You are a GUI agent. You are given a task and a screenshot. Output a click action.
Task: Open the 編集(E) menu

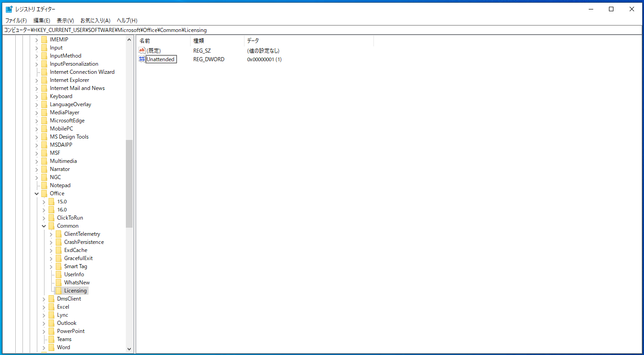pos(42,21)
